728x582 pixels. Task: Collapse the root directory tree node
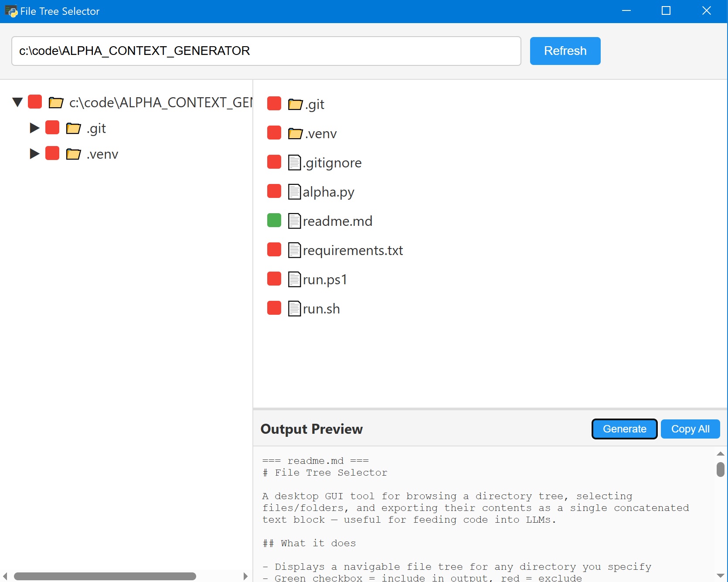[x=17, y=102]
